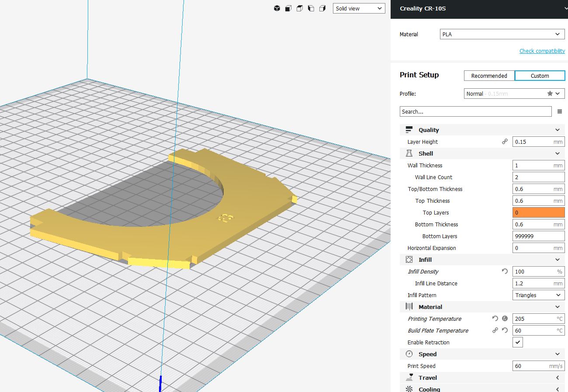Switch camera to right side view cube

(x=322, y=8)
